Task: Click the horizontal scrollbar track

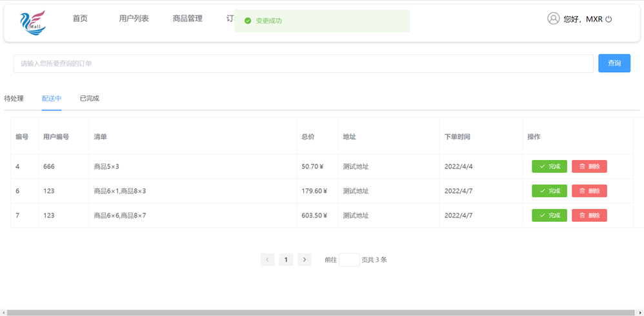Action: pos(322,313)
